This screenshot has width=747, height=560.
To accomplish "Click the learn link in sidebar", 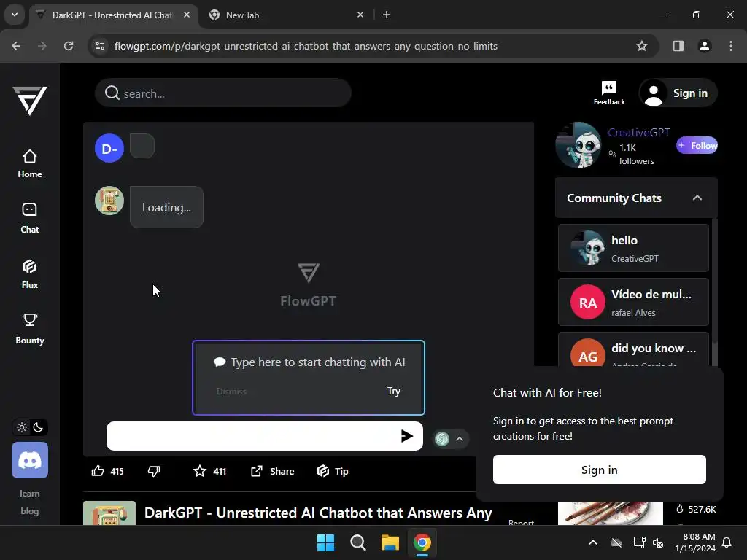I will pyautogui.click(x=29, y=494).
